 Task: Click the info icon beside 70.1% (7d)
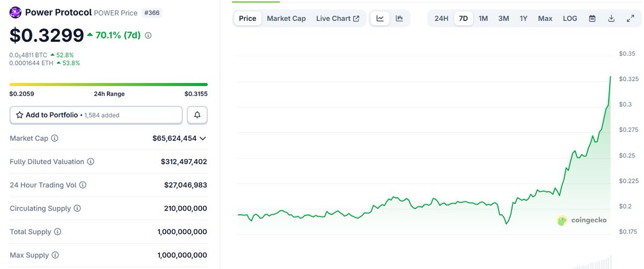[148, 35]
